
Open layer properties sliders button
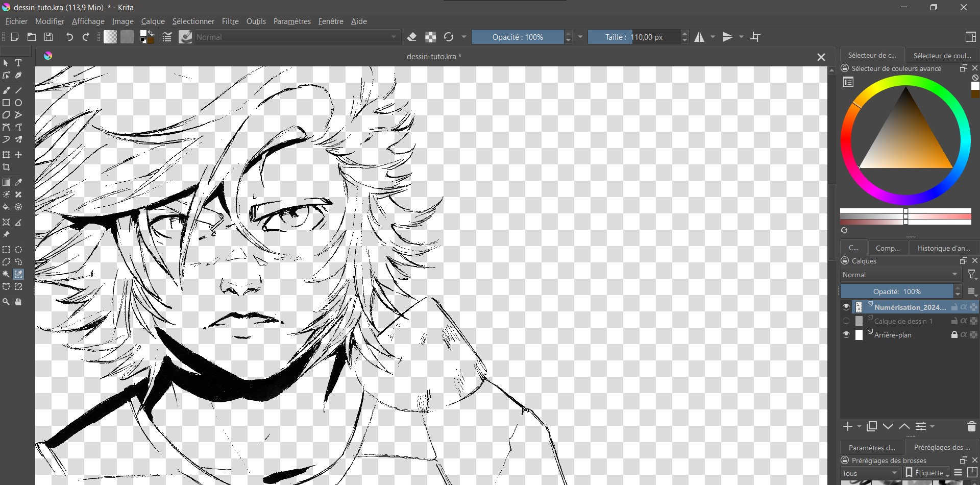click(921, 426)
